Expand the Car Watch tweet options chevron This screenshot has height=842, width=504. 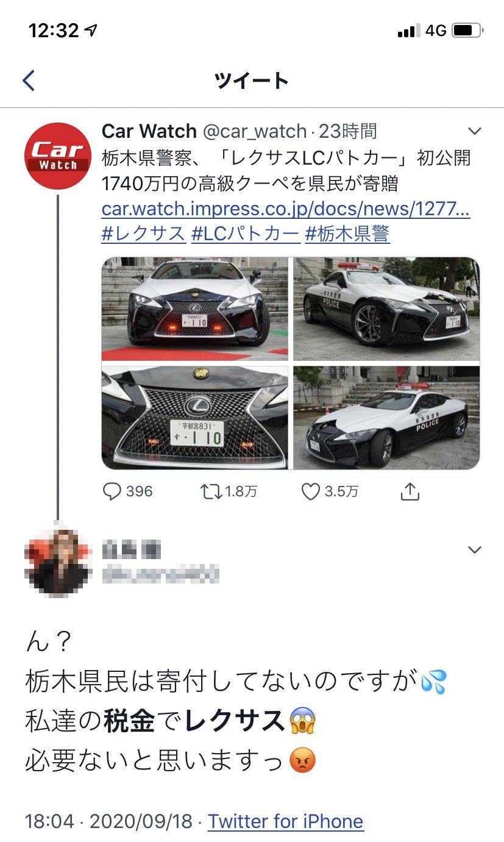(x=474, y=131)
